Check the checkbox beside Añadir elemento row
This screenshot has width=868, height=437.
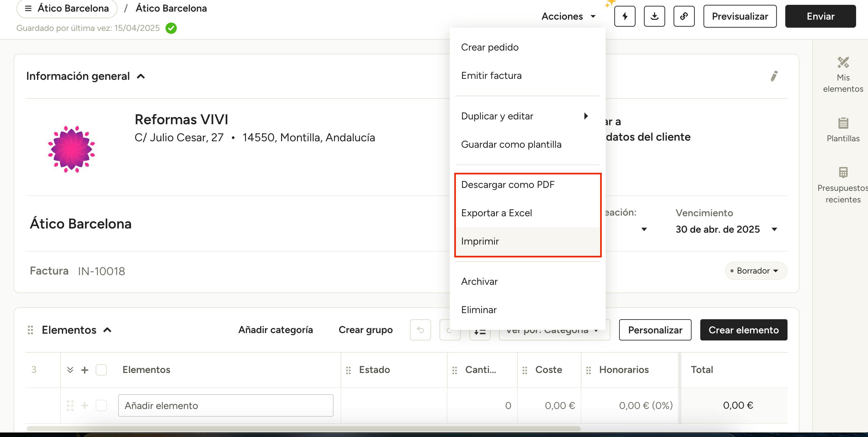tap(101, 405)
